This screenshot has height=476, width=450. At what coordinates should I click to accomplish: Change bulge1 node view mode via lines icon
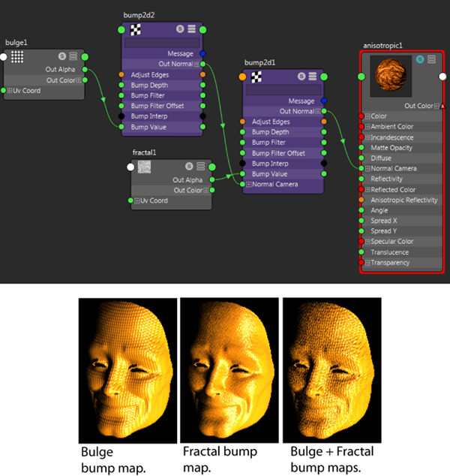point(73,56)
